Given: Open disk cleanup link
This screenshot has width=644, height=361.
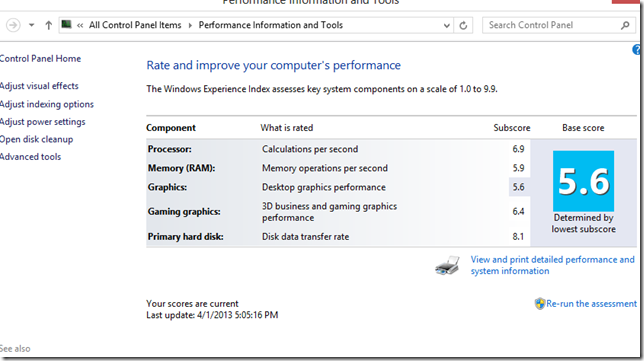Looking at the screenshot, I should [x=37, y=140].
